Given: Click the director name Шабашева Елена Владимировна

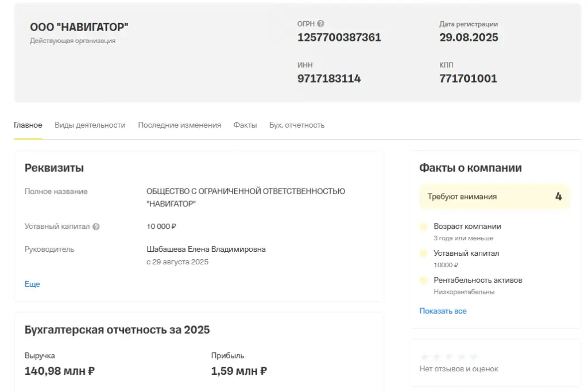Looking at the screenshot, I should tap(206, 249).
